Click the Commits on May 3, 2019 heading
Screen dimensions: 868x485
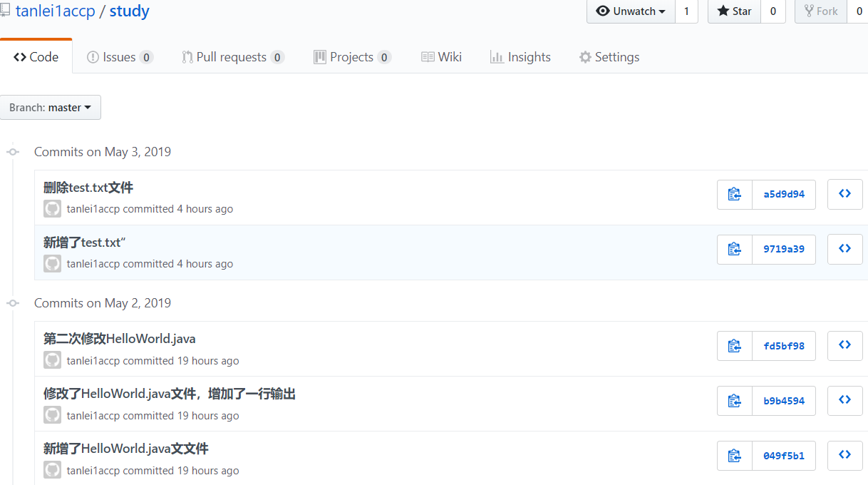click(103, 152)
